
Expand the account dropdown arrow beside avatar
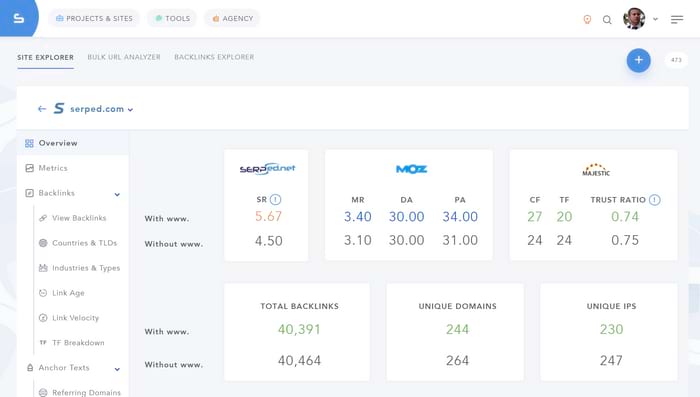tap(655, 19)
